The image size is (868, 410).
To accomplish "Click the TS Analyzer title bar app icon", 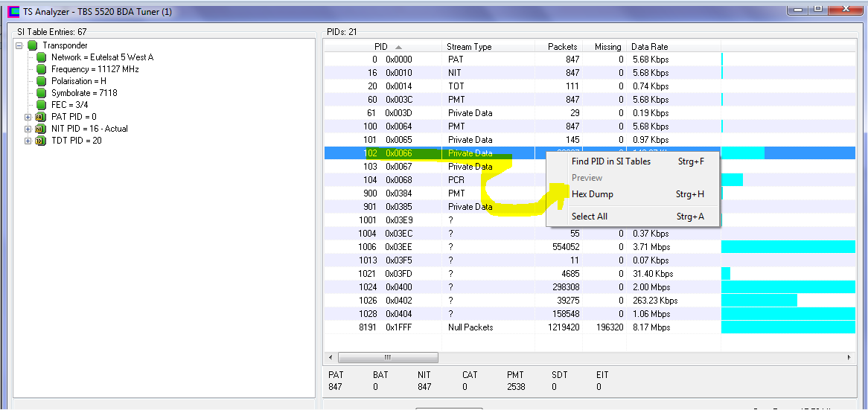I will [x=13, y=11].
